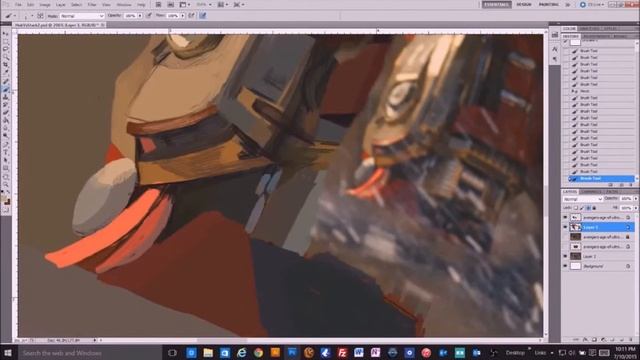Viewport: 640px width, 360px height.
Task: Hide Layer 2 visibility eye
Action: click(x=565, y=256)
